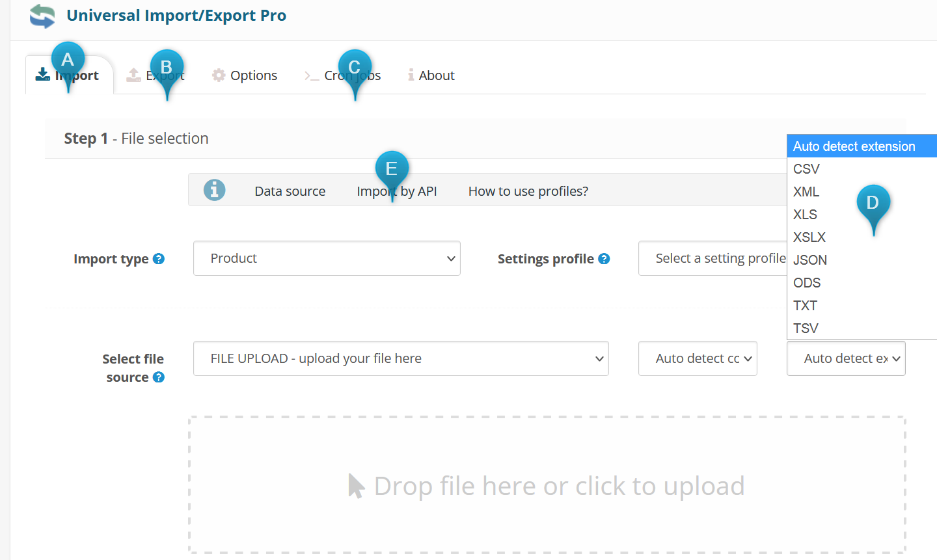Open the Data source help link
The height and width of the screenshot is (560, 937).
290,191
